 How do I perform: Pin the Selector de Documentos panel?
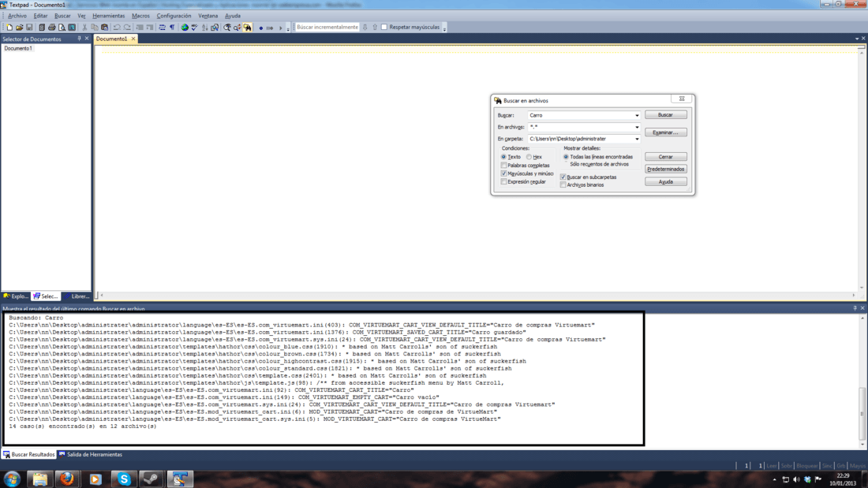coord(79,39)
